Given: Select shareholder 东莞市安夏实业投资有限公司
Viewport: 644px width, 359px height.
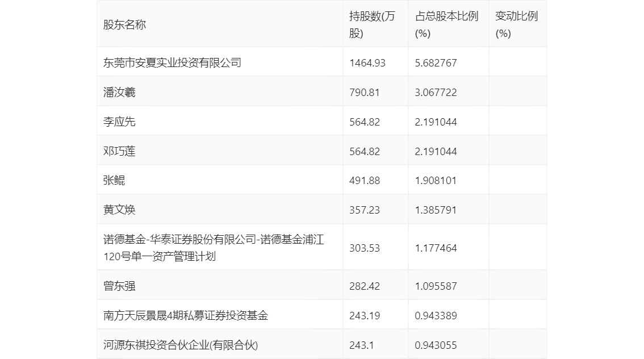Looking at the screenshot, I should (172, 63).
